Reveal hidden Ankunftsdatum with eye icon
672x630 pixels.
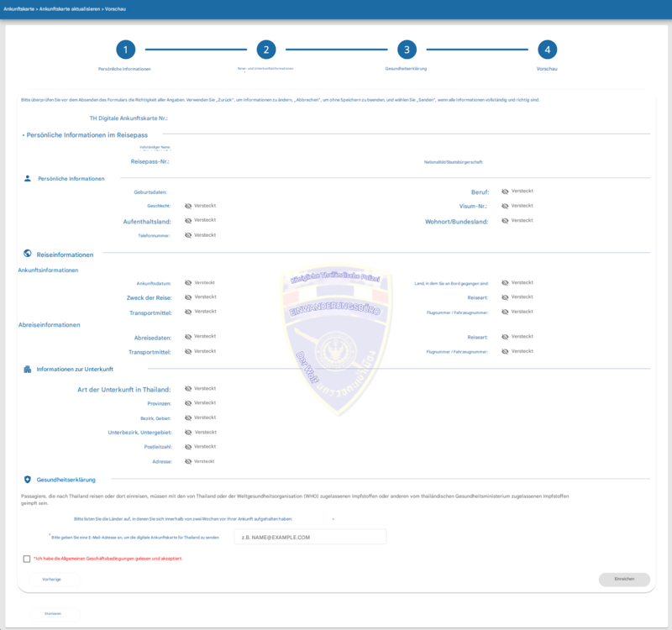coord(188,283)
